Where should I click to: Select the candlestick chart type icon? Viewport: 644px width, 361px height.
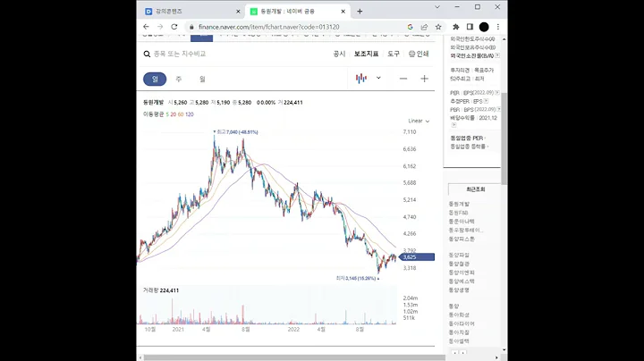361,78
